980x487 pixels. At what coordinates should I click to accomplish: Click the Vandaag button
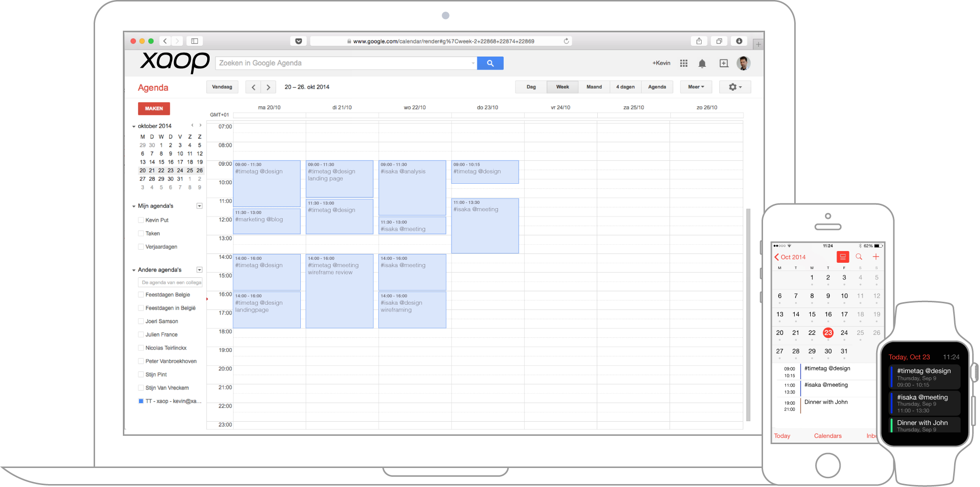click(222, 87)
